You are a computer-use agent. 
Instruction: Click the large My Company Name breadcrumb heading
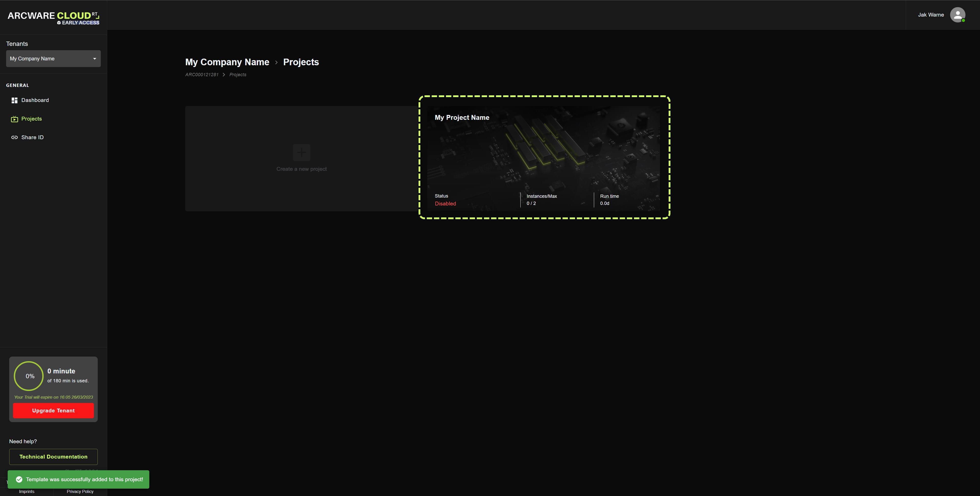227,62
